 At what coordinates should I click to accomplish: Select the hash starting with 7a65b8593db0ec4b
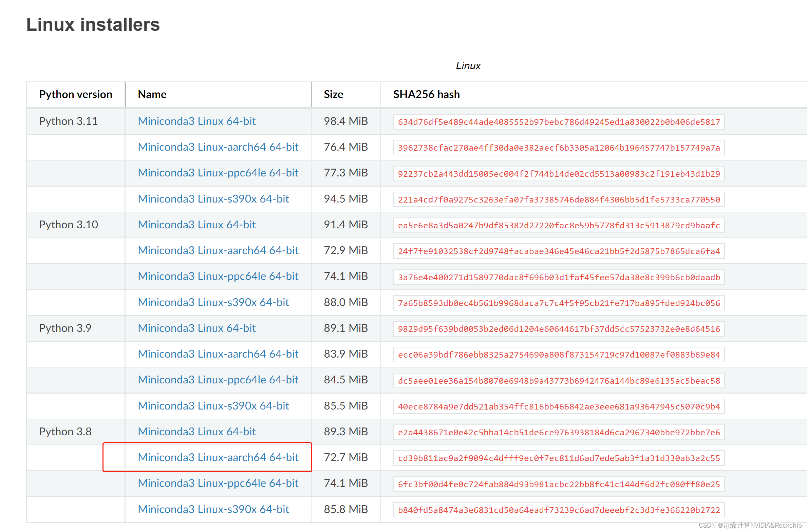[559, 303]
